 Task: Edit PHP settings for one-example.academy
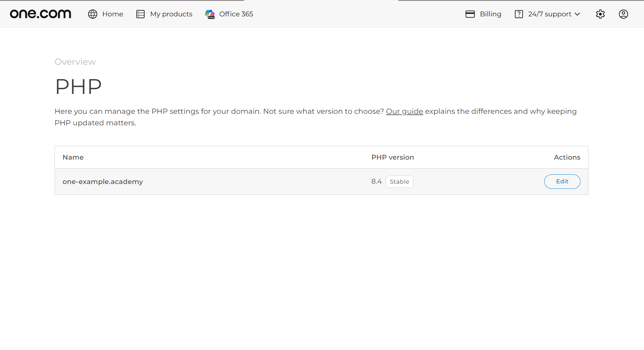562,181
